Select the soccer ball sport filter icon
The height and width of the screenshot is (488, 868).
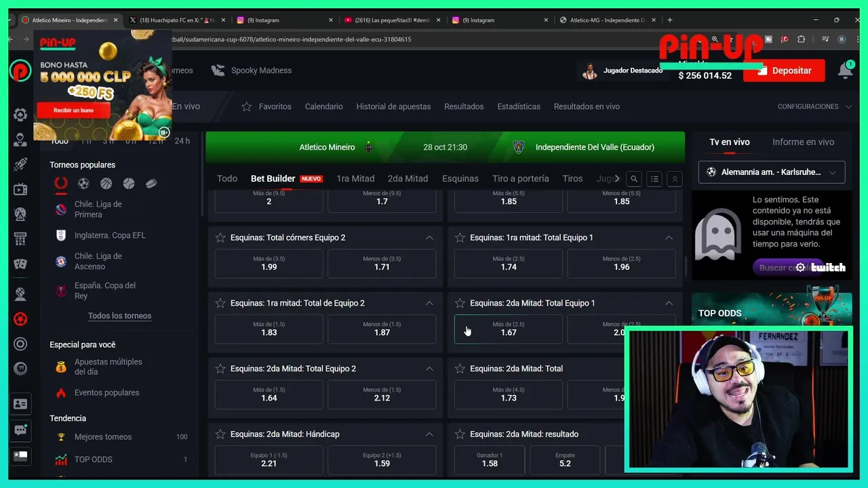pyautogui.click(x=83, y=183)
